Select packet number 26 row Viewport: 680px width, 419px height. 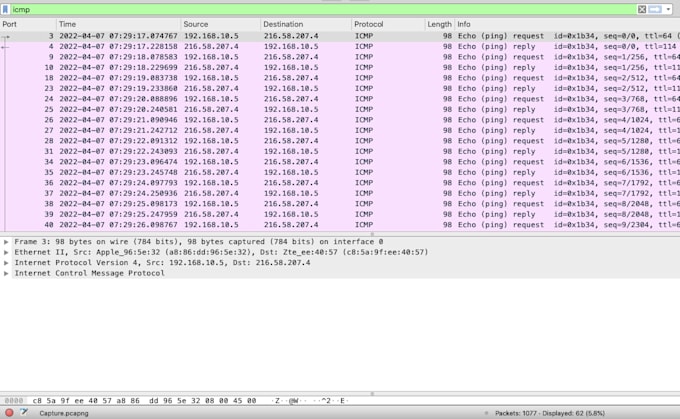click(x=340, y=120)
